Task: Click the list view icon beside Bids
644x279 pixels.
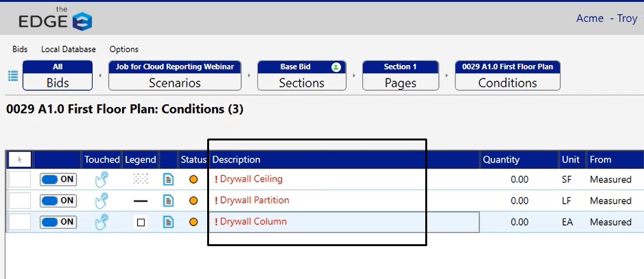Action: (13, 75)
